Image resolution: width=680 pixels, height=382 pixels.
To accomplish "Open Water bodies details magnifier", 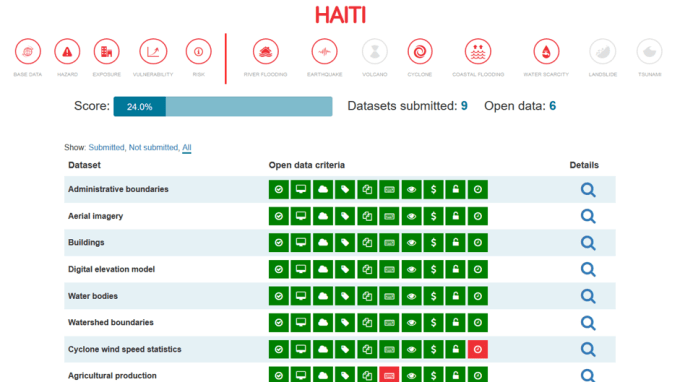I will pyautogui.click(x=588, y=296).
